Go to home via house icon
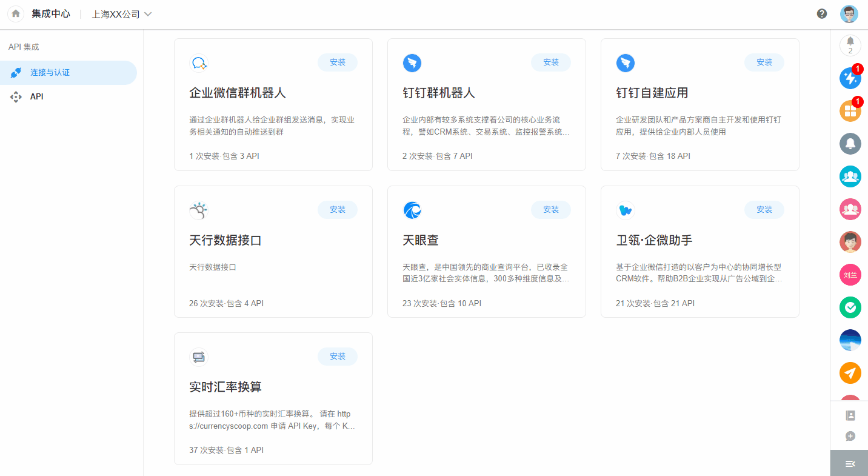Image resolution: width=868 pixels, height=476 pixels. coord(16,13)
